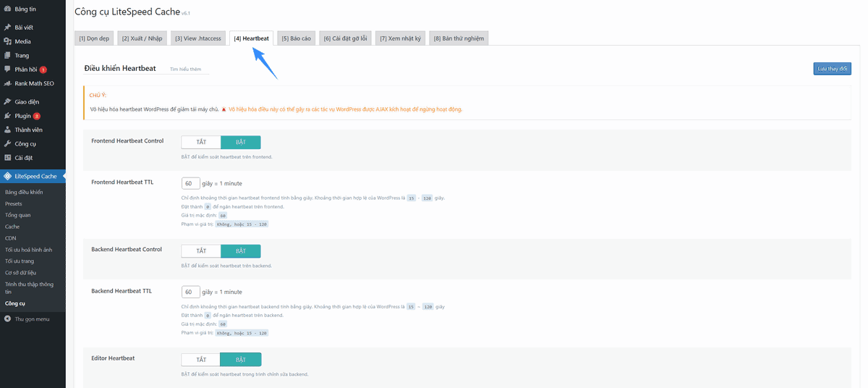Open Trình thu thập thông tin submenu

(29, 288)
